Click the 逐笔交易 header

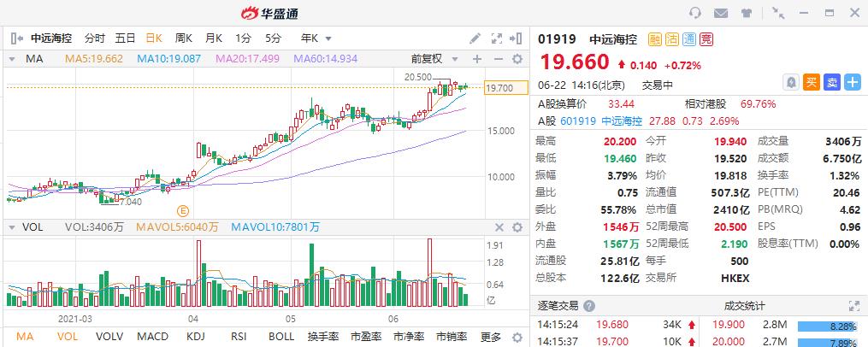558,306
